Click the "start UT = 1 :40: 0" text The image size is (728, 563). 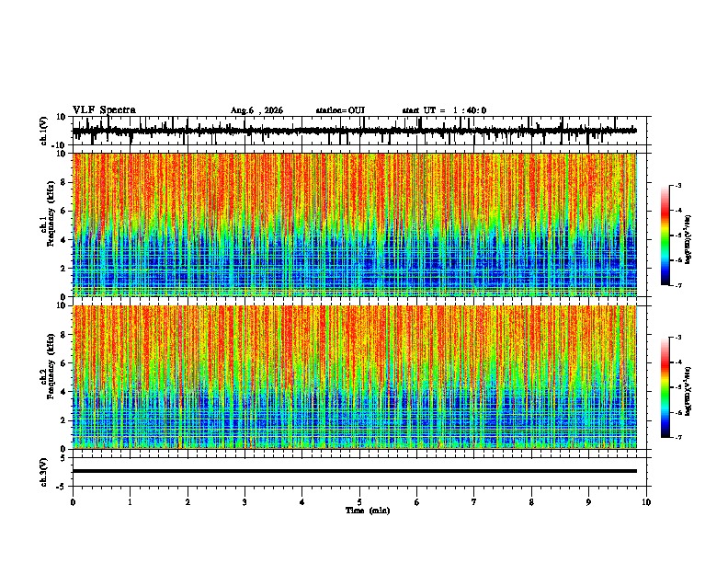[444, 110]
